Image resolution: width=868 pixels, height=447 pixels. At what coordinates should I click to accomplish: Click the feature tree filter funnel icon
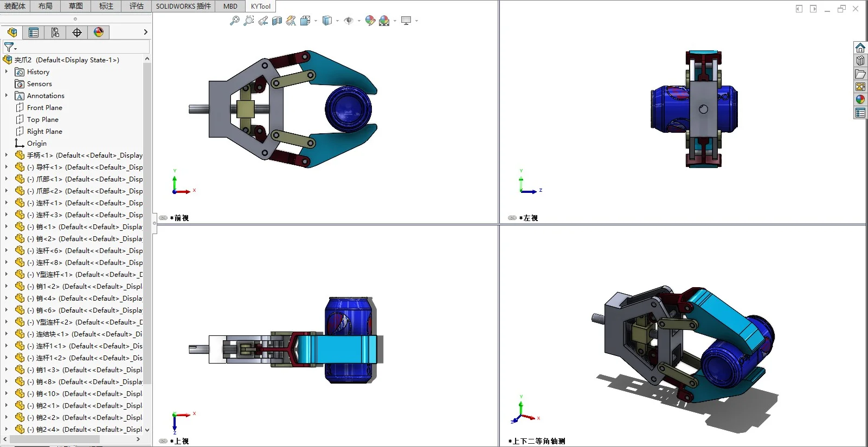pyautogui.click(x=9, y=47)
